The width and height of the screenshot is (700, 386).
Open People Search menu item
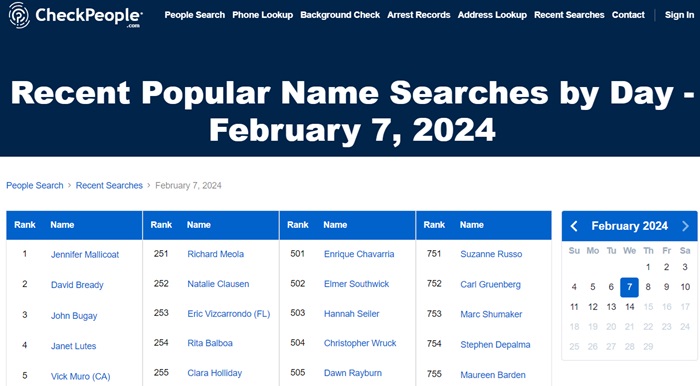point(195,15)
